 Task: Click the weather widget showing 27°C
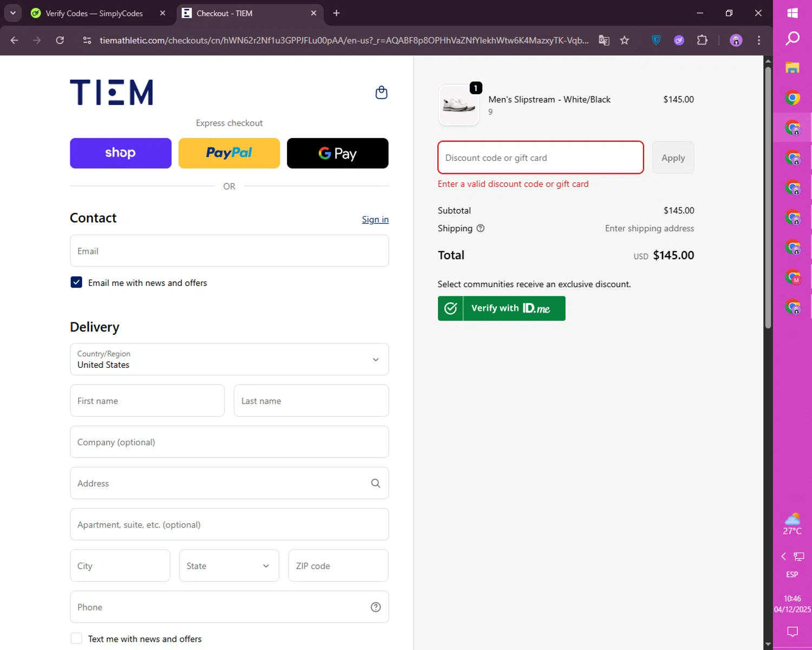pyautogui.click(x=793, y=524)
